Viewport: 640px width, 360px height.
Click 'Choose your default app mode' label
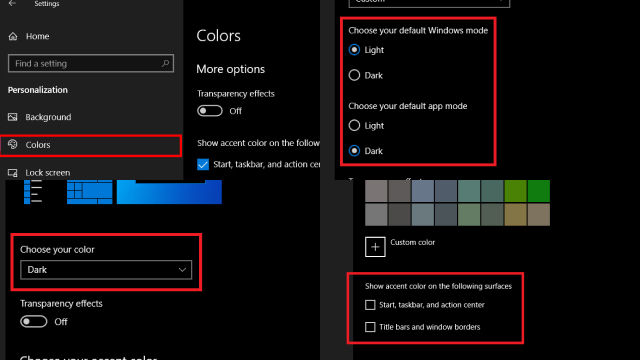(408, 106)
